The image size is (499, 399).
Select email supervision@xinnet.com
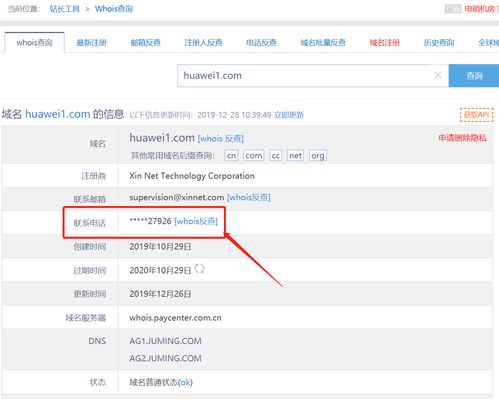coord(177,197)
